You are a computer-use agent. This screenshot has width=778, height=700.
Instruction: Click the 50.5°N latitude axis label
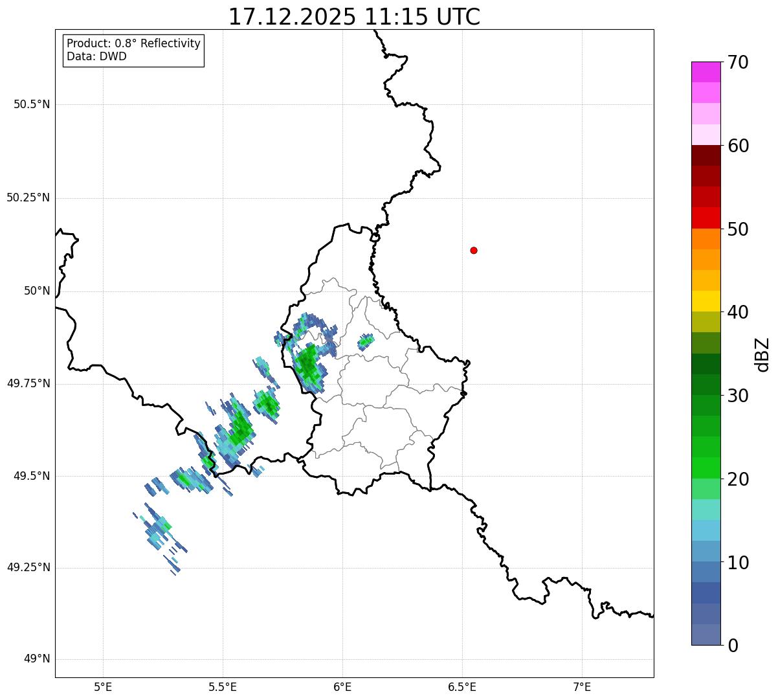click(31, 104)
